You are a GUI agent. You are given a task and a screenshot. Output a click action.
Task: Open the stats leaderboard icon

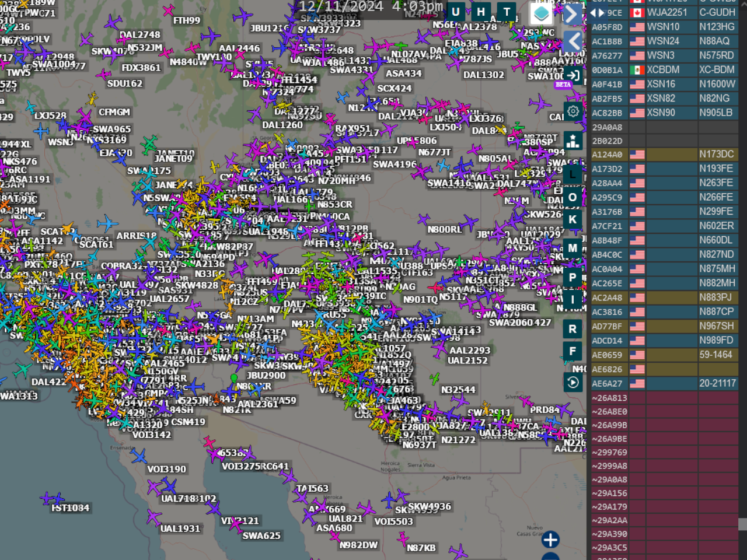(x=573, y=141)
